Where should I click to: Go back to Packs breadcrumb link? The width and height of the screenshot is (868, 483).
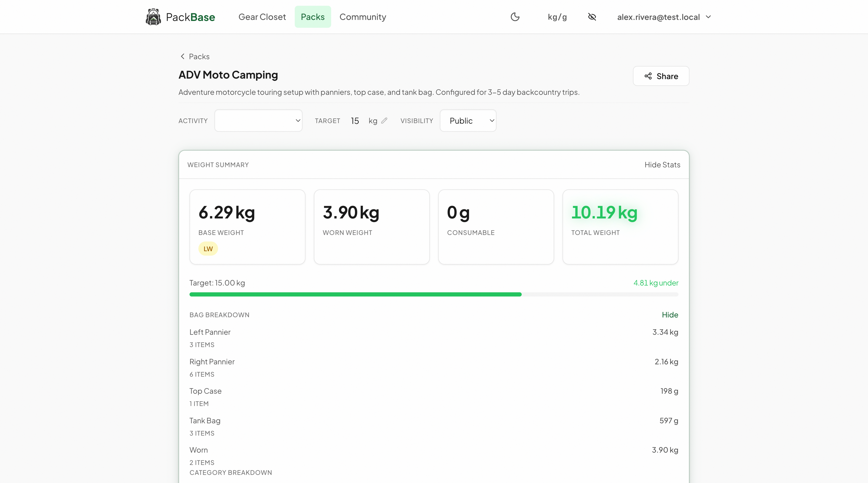(x=195, y=56)
